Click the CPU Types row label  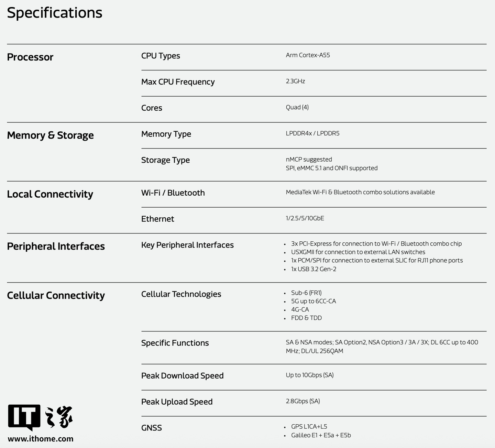(161, 56)
